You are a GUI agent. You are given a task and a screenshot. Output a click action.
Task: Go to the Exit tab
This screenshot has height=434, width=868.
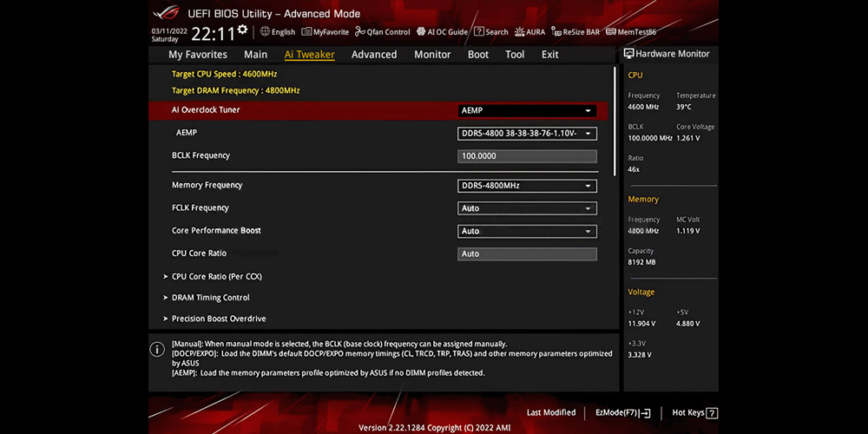[x=549, y=54]
